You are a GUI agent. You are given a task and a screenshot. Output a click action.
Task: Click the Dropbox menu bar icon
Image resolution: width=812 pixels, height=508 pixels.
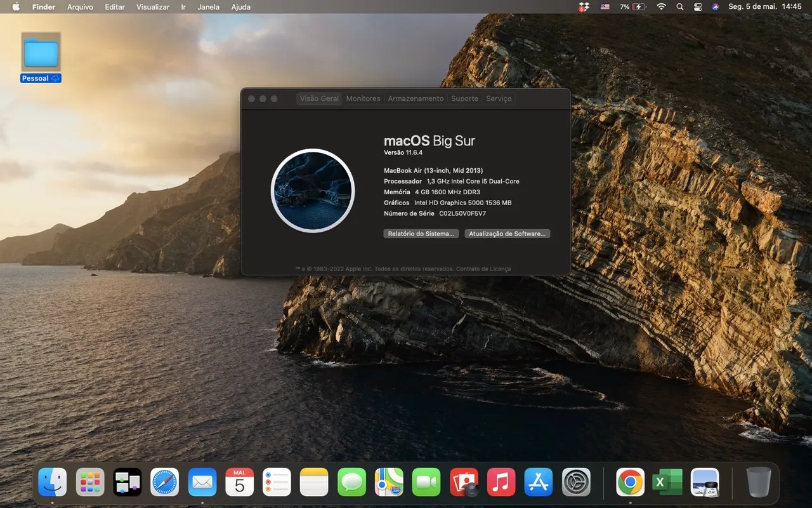(x=584, y=7)
